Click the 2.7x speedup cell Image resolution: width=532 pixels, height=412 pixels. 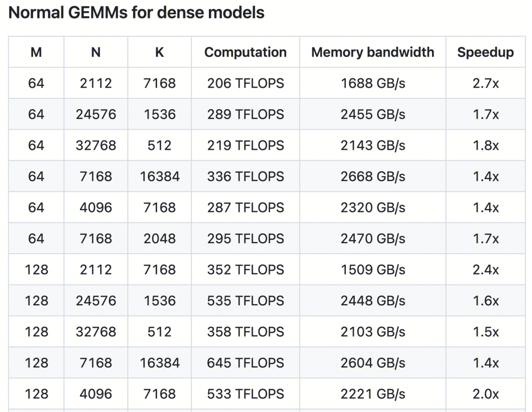pos(485,83)
